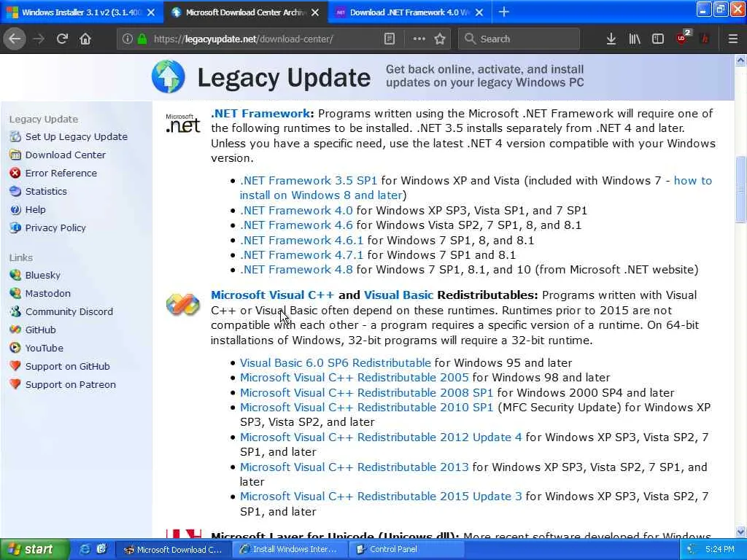Download .NET Framework 4.6.1
This screenshot has height=560, width=747.
pos(301,240)
